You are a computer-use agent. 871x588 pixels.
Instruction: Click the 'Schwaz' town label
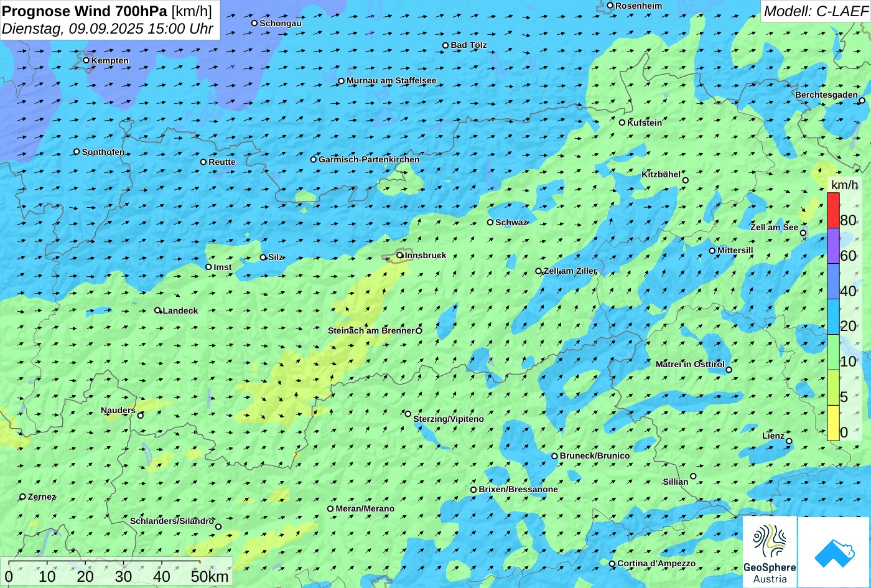point(511,222)
